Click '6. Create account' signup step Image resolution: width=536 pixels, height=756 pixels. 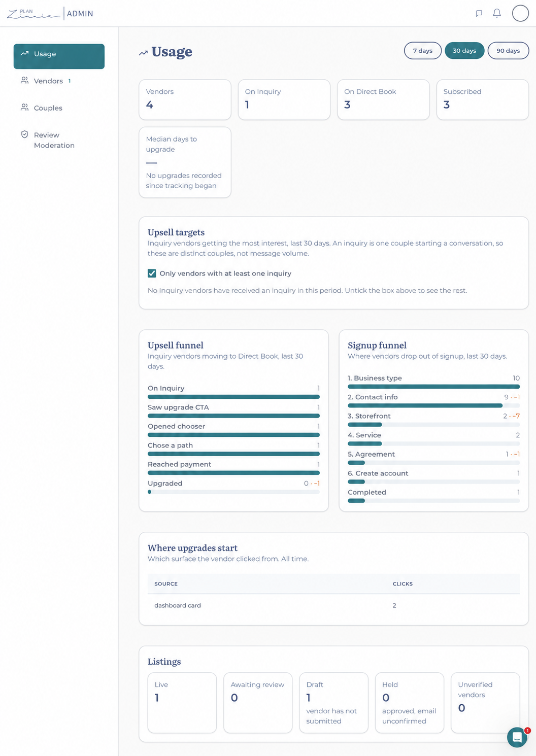point(378,473)
